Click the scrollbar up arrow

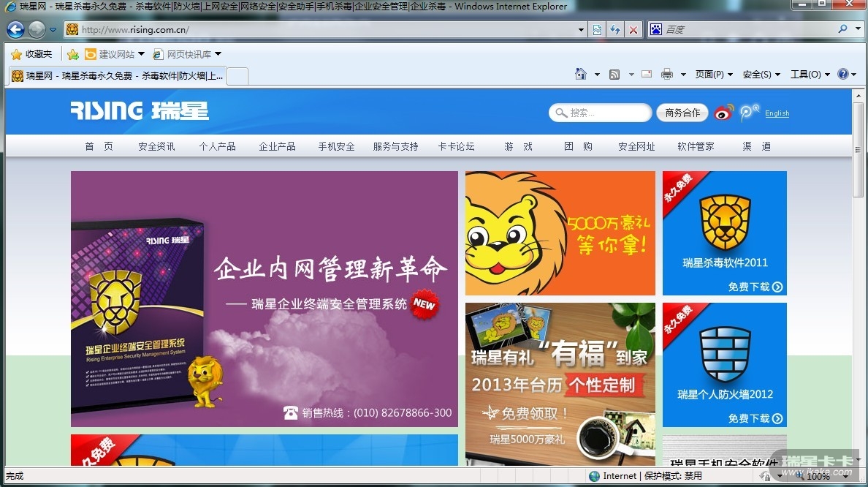pyautogui.click(x=858, y=95)
